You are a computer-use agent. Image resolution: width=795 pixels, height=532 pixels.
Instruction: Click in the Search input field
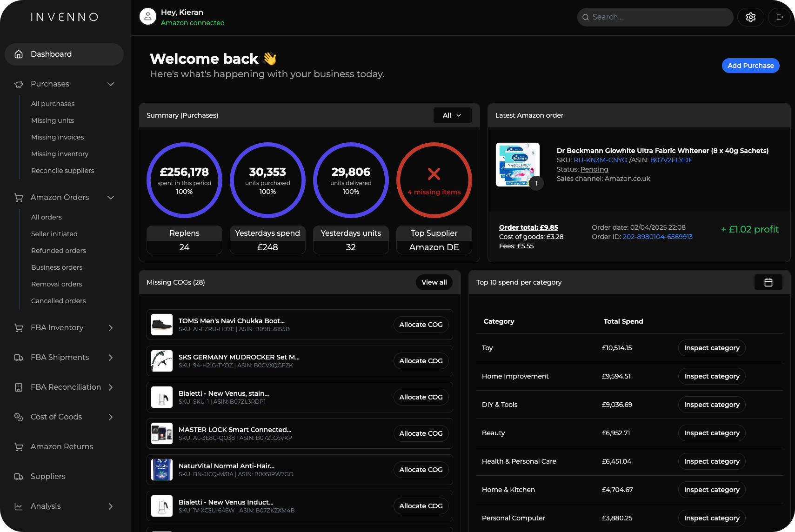tap(655, 17)
